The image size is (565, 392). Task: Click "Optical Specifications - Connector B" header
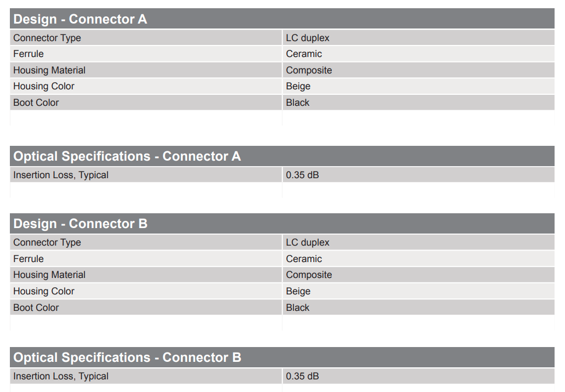coord(127,357)
